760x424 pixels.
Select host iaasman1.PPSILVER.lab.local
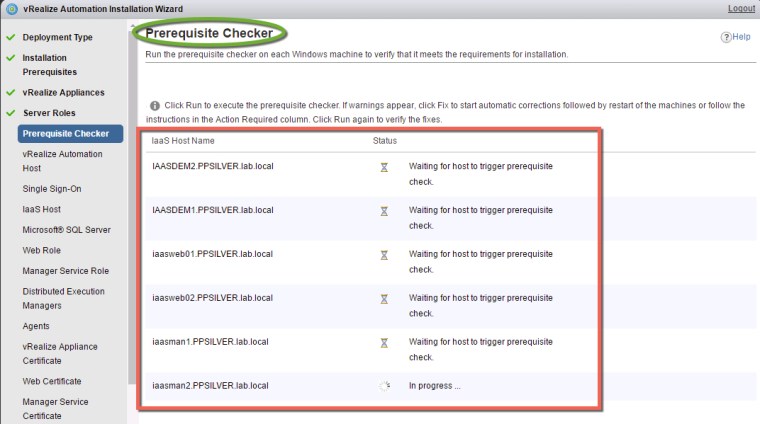[210, 342]
